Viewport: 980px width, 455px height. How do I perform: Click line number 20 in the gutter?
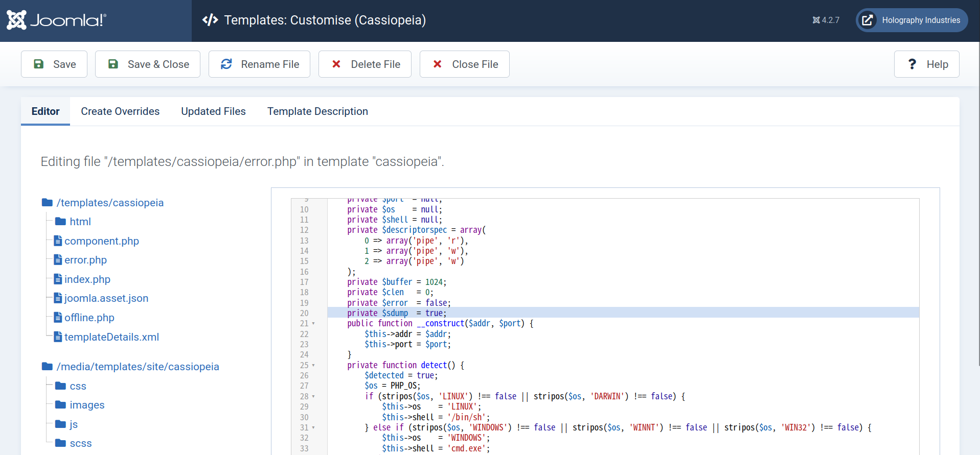[304, 313]
